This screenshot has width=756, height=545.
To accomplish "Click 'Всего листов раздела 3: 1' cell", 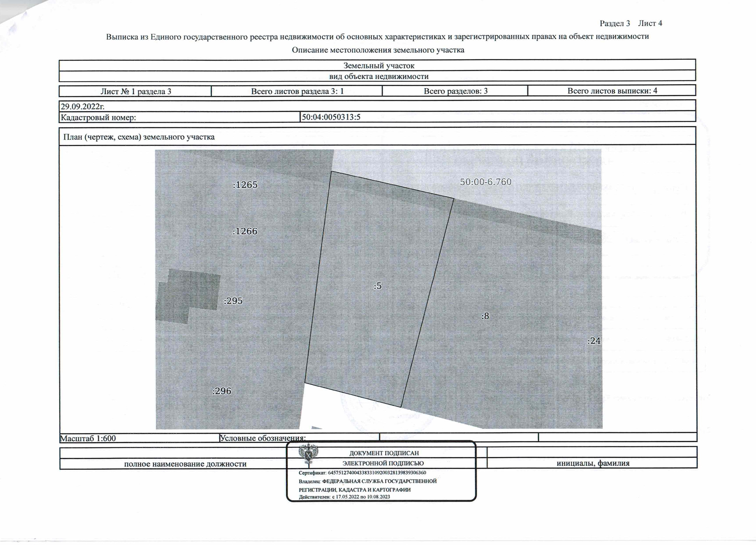I will [x=297, y=91].
